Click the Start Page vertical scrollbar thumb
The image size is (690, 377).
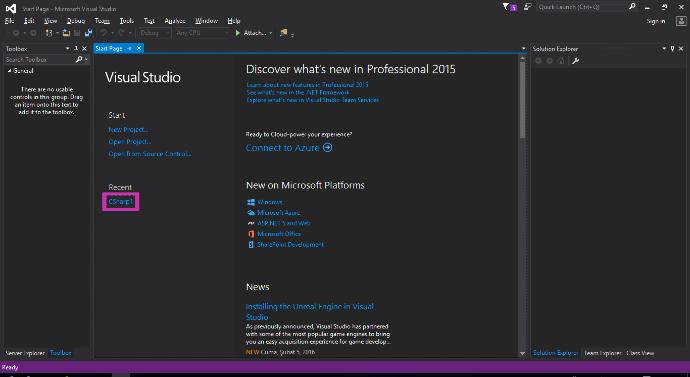(x=522, y=99)
